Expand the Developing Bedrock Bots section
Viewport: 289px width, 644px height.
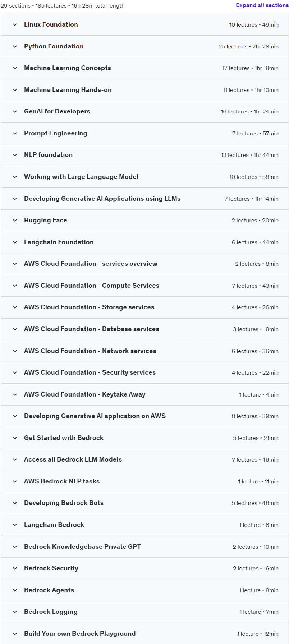pos(144,503)
